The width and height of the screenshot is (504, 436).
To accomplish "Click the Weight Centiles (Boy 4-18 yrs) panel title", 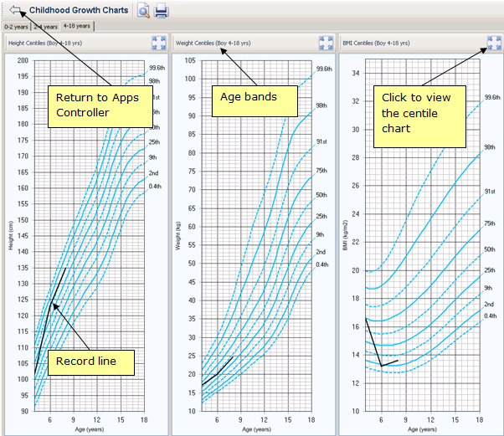I will coord(216,43).
